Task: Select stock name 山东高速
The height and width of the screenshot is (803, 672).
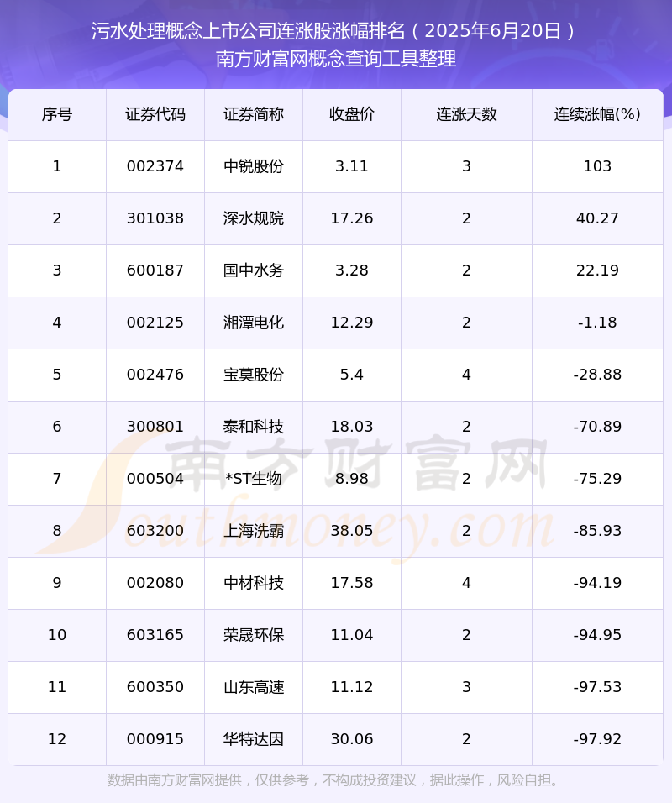Action: tap(254, 687)
